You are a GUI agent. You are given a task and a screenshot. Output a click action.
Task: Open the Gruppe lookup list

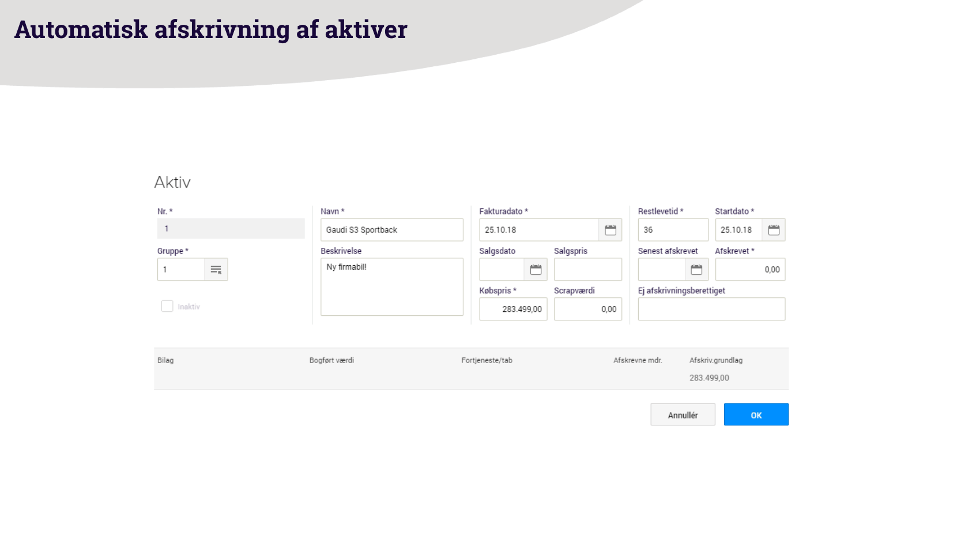216,270
